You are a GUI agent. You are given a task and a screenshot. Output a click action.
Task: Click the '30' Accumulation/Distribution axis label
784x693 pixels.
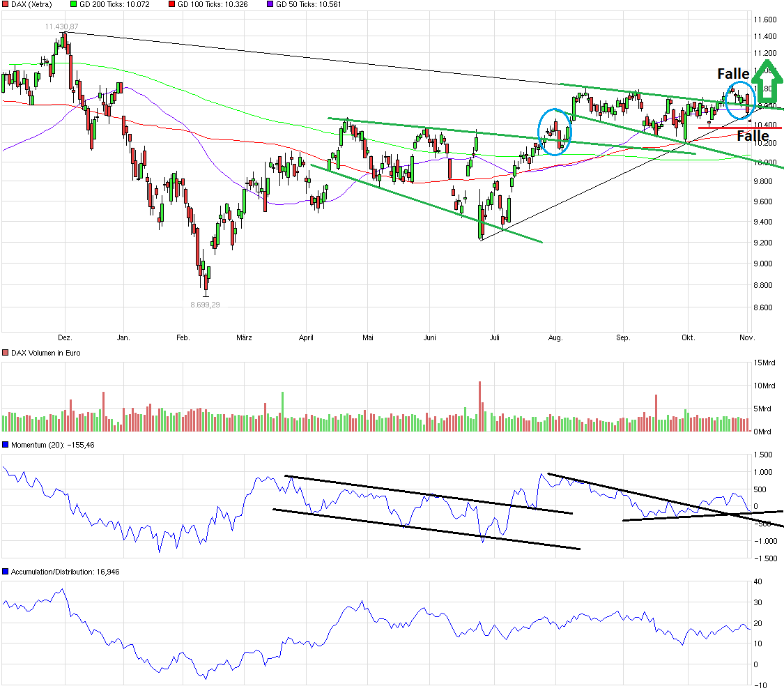point(758,602)
